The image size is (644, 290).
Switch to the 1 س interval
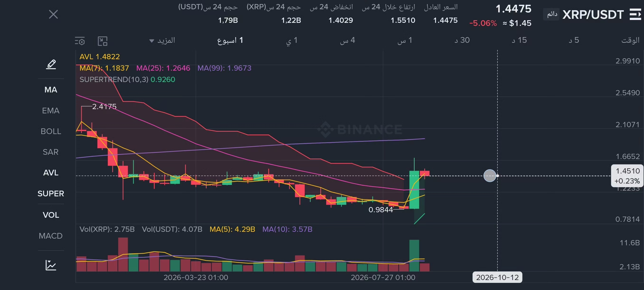tap(405, 40)
